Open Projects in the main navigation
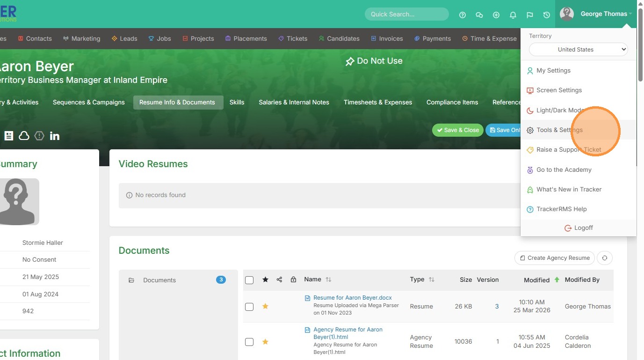 point(198,39)
